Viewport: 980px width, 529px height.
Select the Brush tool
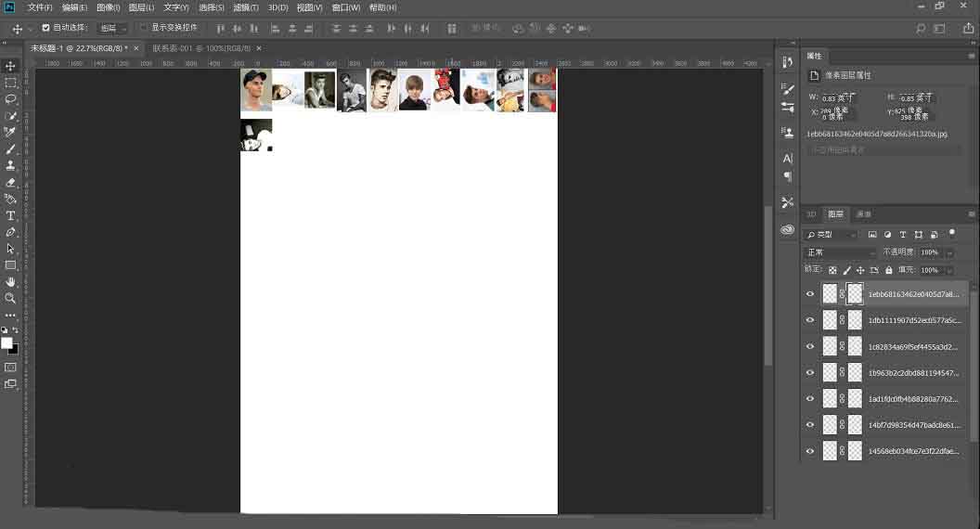[x=10, y=149]
